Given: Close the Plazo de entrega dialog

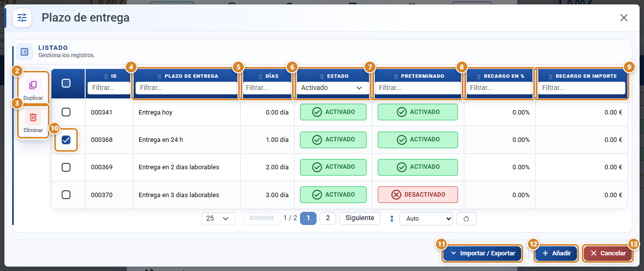Looking at the screenshot, I should click(x=623, y=18).
